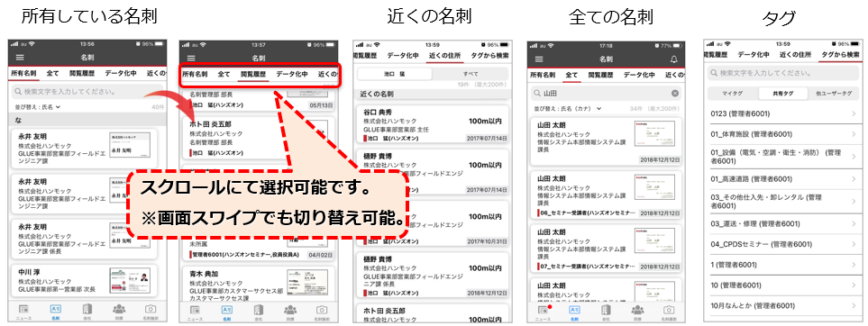Screen dimensions: 868x326
Task: Open the hamburger menu in the first phone
Action: 20,59
